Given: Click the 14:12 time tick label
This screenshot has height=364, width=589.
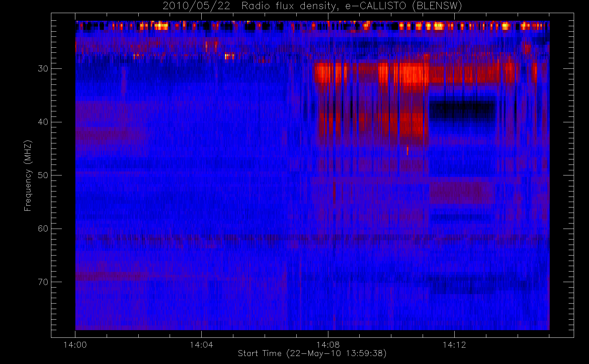Looking at the screenshot, I should [x=454, y=345].
